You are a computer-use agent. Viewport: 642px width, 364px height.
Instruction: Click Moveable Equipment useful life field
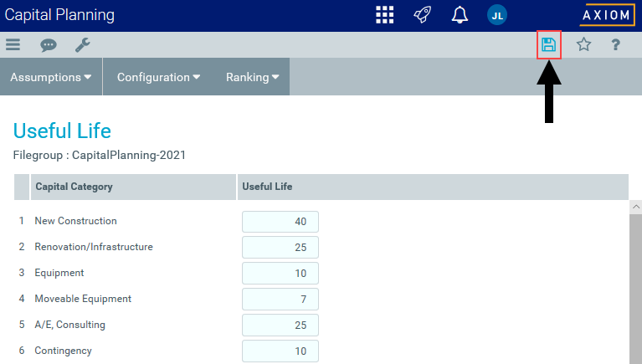coord(280,300)
